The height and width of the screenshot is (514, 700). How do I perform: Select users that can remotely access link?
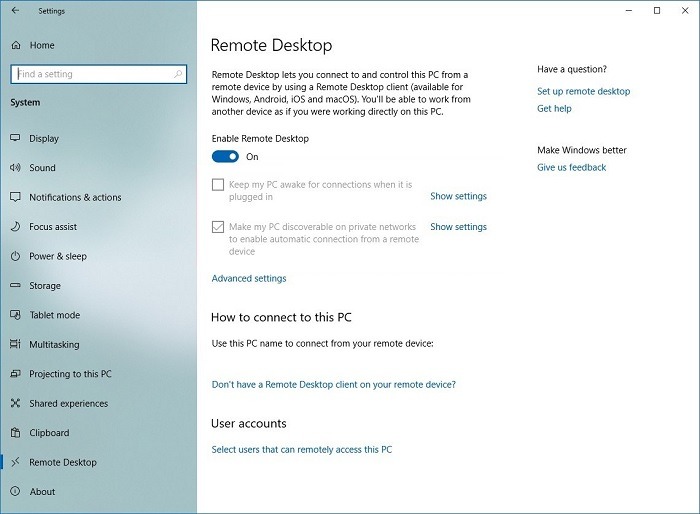pyautogui.click(x=302, y=450)
